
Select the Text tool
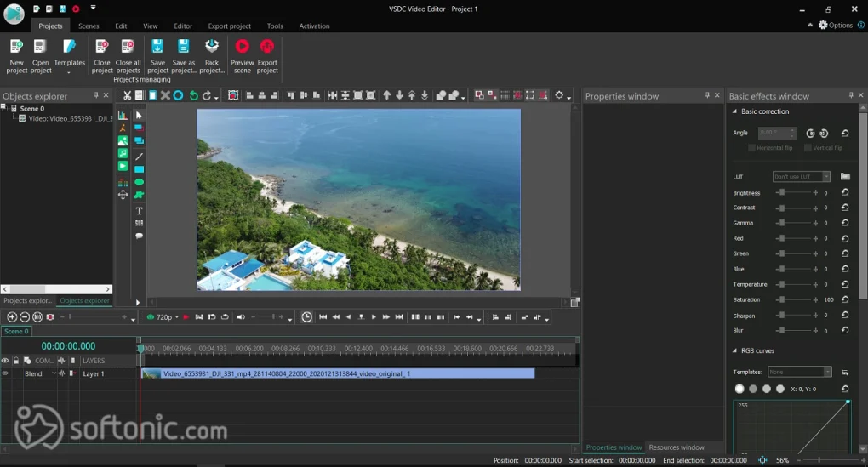(139, 211)
